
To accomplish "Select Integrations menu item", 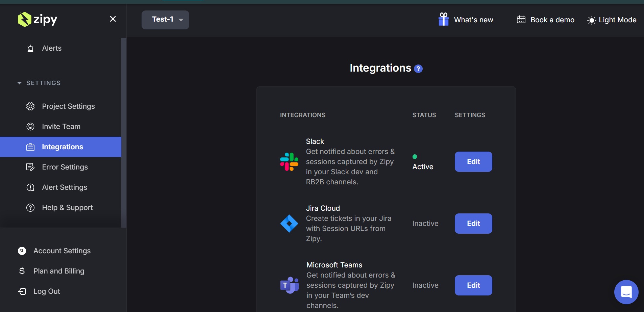I will click(62, 147).
